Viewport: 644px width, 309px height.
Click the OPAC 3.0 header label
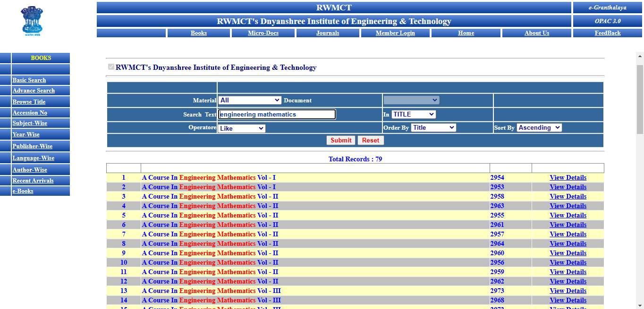608,21
